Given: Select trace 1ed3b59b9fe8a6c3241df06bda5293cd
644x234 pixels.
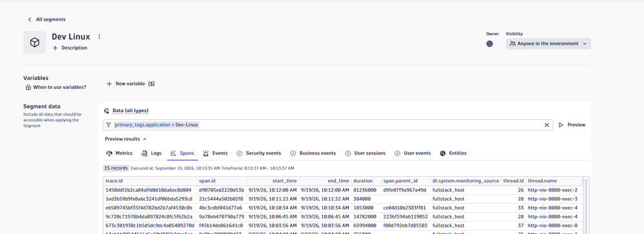Looking at the screenshot, I should pos(149,199).
